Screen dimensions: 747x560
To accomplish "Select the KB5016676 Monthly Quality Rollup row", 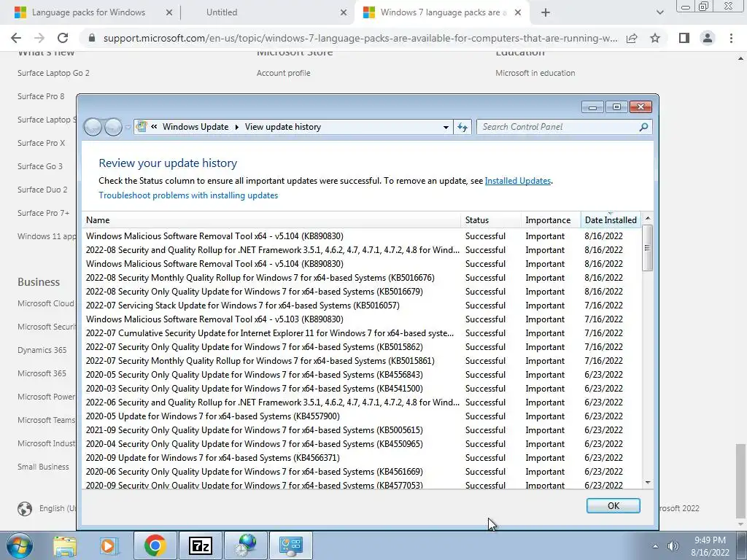I will point(362,278).
